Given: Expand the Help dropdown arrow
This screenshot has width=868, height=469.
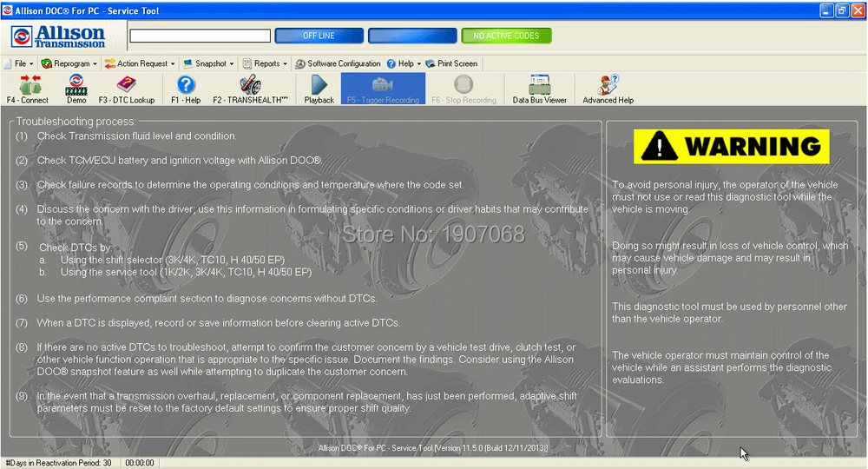Looking at the screenshot, I should pos(418,64).
